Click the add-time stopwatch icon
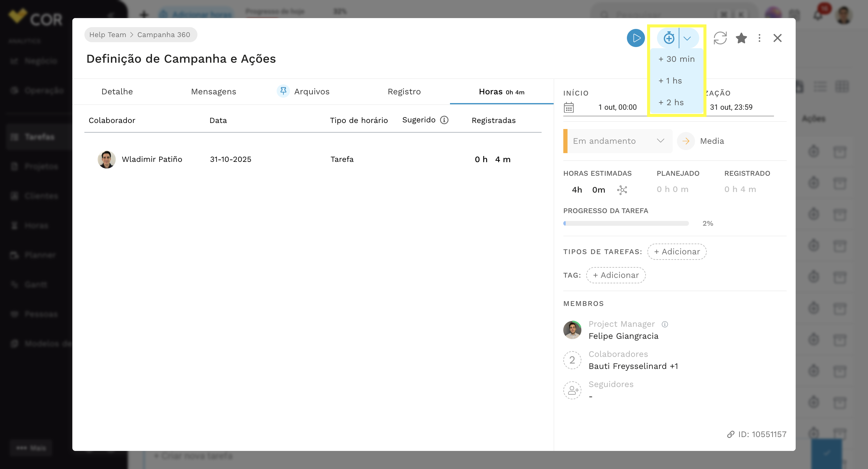868x469 pixels. [668, 38]
